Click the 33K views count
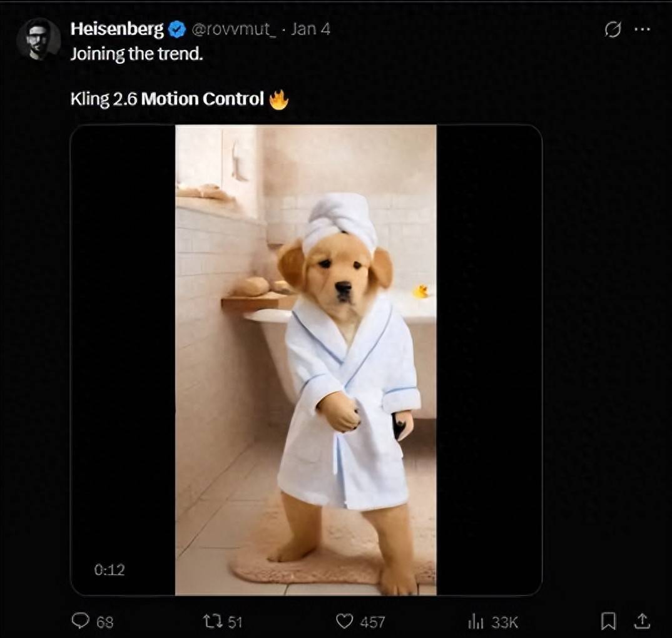672x638 pixels. pyautogui.click(x=504, y=621)
